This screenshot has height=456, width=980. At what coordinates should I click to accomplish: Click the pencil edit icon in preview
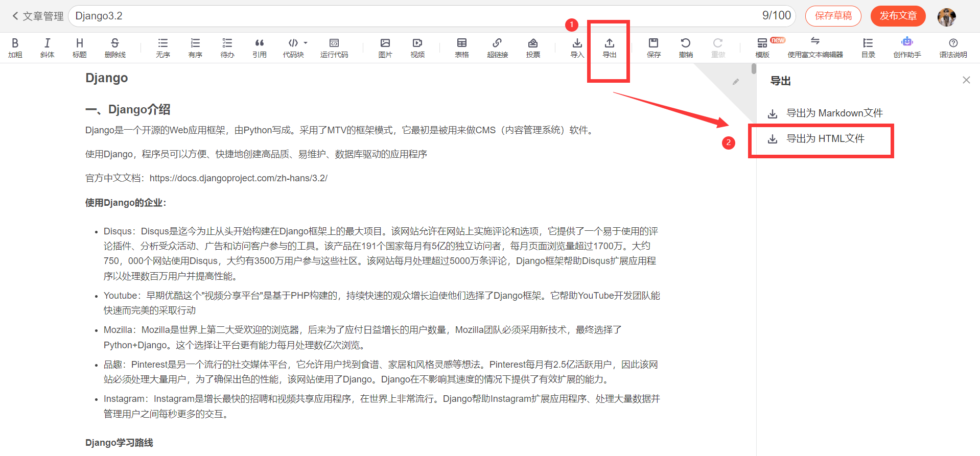[735, 82]
